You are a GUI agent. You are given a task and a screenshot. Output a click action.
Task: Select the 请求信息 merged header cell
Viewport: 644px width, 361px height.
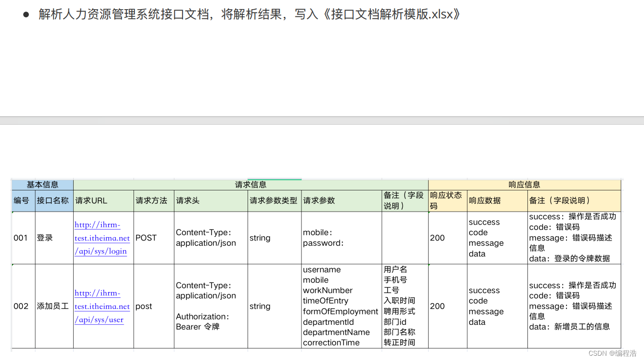tap(251, 185)
